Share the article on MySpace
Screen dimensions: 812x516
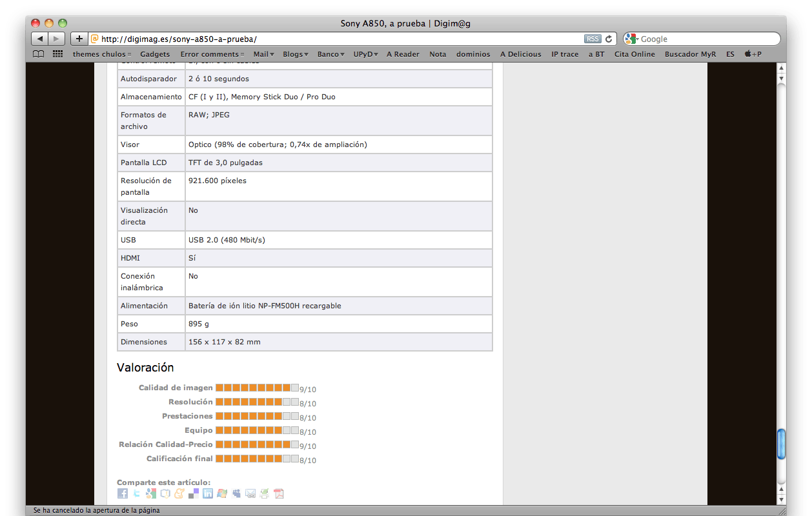pyautogui.click(x=236, y=493)
